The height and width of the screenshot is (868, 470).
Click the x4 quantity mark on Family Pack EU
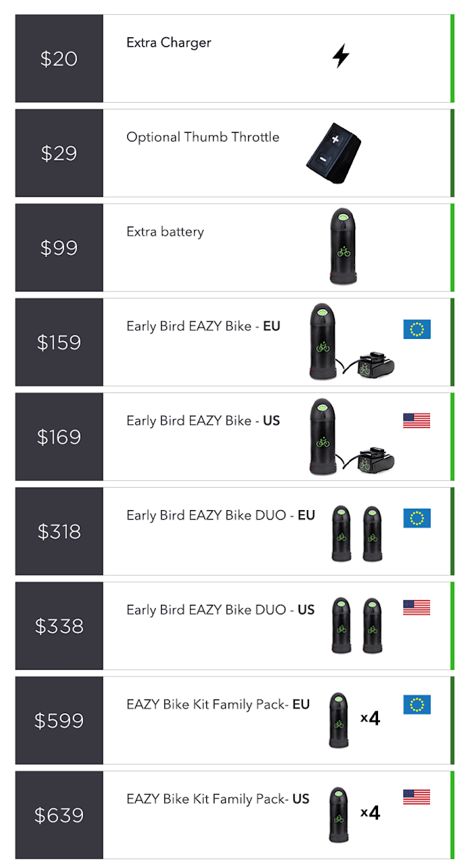point(370,718)
